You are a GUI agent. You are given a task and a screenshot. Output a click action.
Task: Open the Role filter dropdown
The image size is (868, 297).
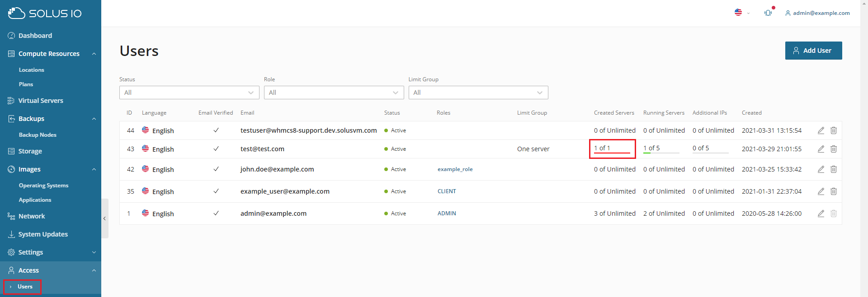(x=334, y=93)
